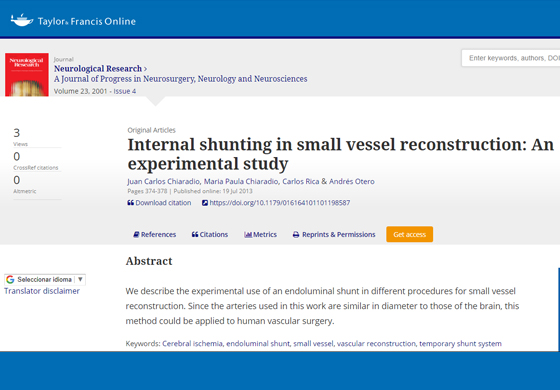Image resolution: width=560 pixels, height=390 pixels.
Task: Open author Juan Carlos Chiaradio link
Action: (164, 181)
